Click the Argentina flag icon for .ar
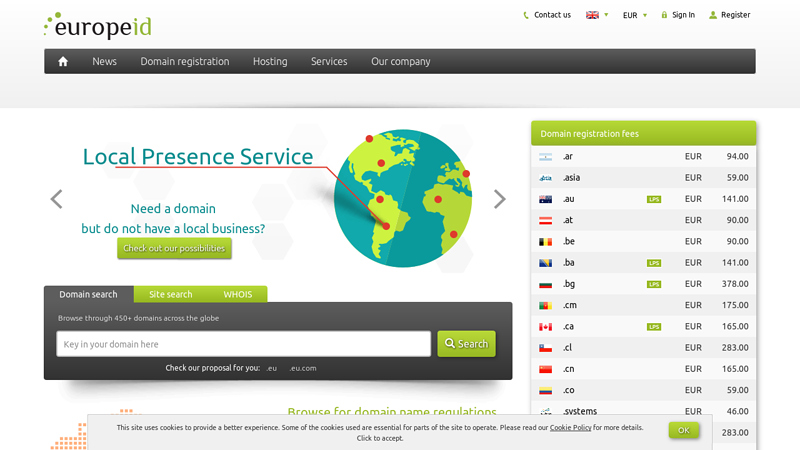 [545, 157]
